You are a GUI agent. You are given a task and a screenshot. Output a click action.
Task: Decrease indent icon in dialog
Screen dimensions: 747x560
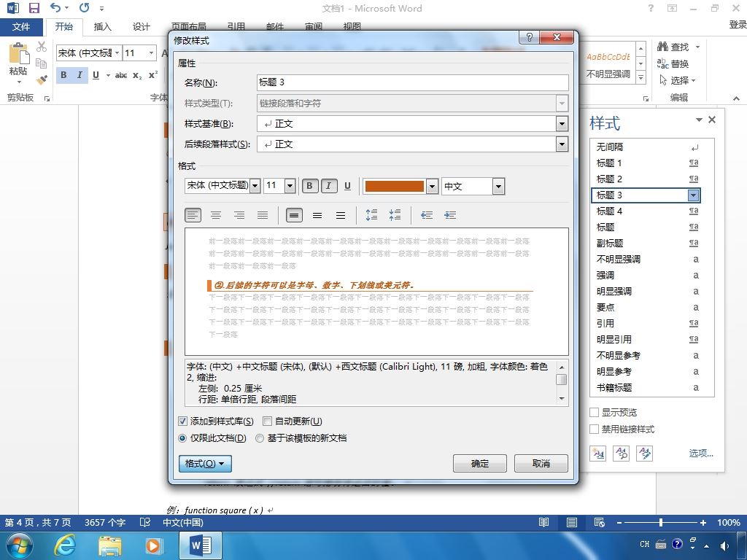point(426,215)
